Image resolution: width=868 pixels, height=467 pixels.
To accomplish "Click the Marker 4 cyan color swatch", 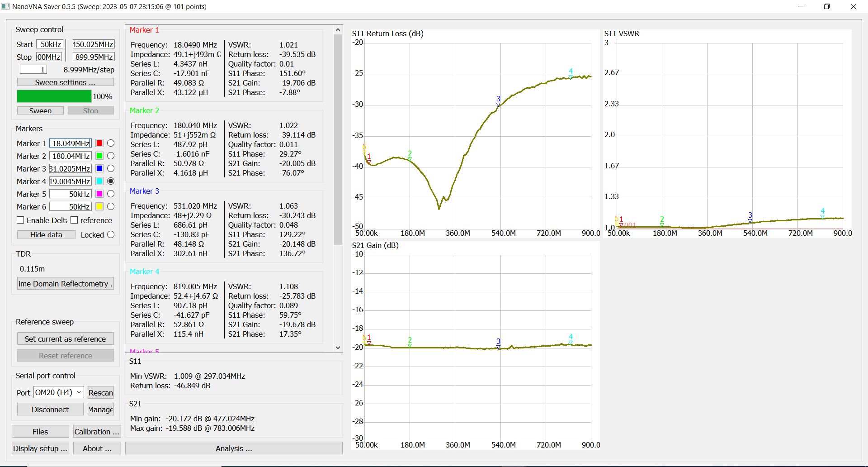I will (x=99, y=181).
